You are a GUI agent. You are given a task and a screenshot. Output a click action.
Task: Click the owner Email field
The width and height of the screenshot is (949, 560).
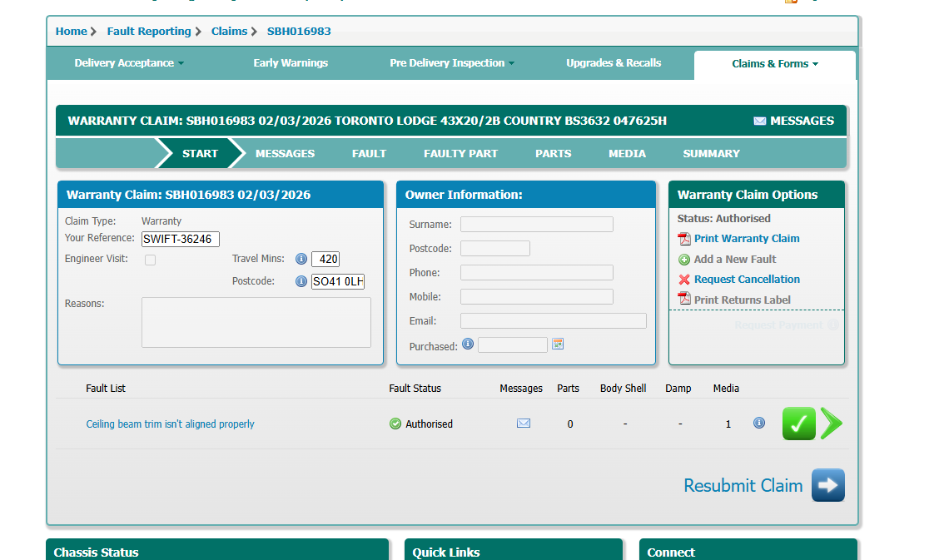[x=554, y=321]
